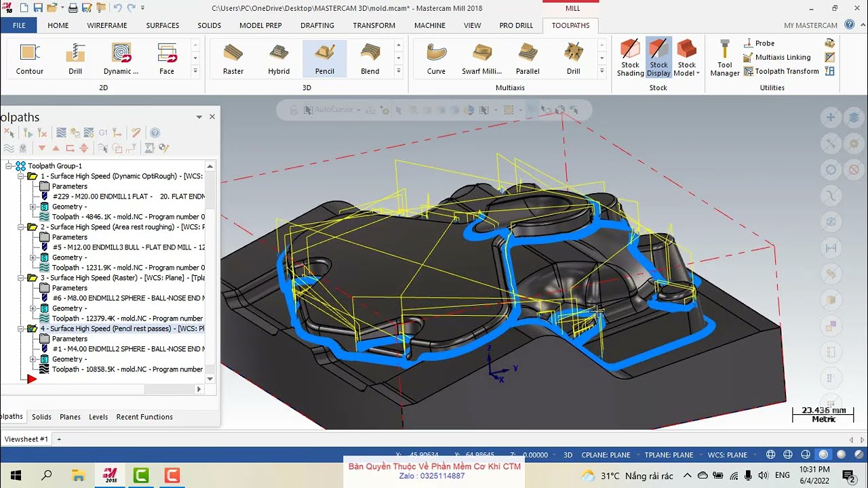Open the FILE backstage menu

tap(19, 25)
